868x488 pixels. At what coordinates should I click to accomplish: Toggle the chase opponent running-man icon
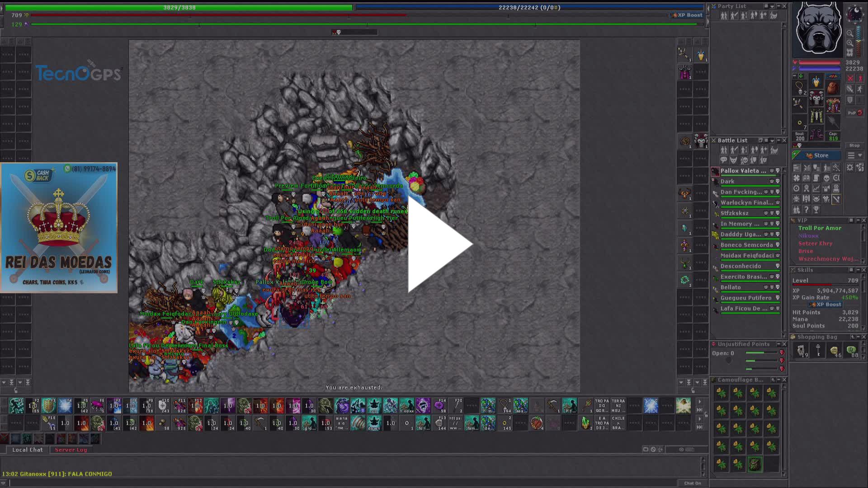click(x=860, y=89)
